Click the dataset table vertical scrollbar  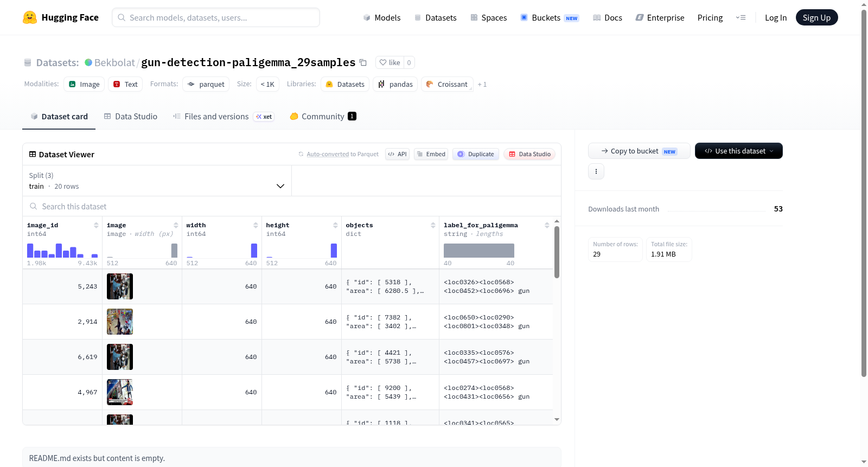pyautogui.click(x=557, y=252)
